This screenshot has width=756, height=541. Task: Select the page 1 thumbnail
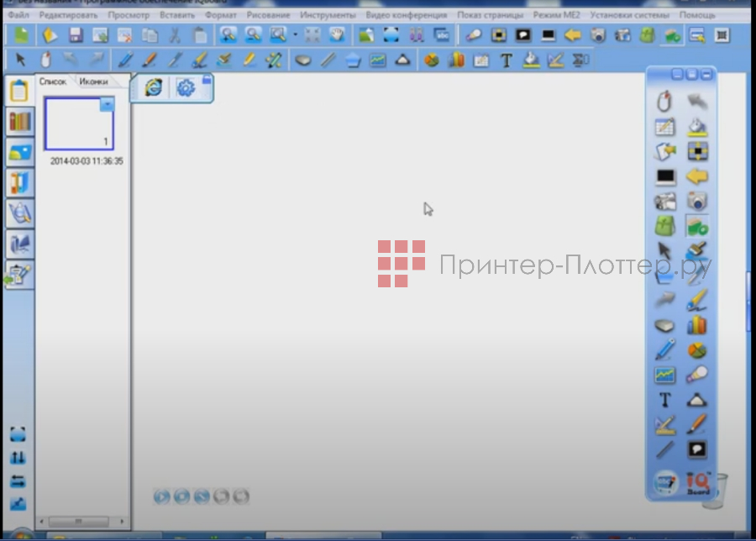78,123
